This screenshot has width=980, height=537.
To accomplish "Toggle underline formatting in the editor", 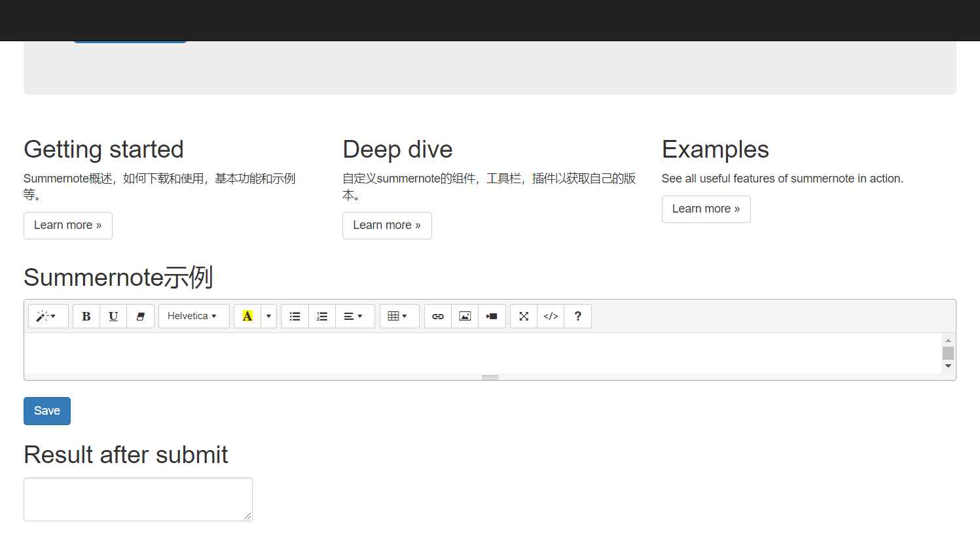I will pos(113,317).
